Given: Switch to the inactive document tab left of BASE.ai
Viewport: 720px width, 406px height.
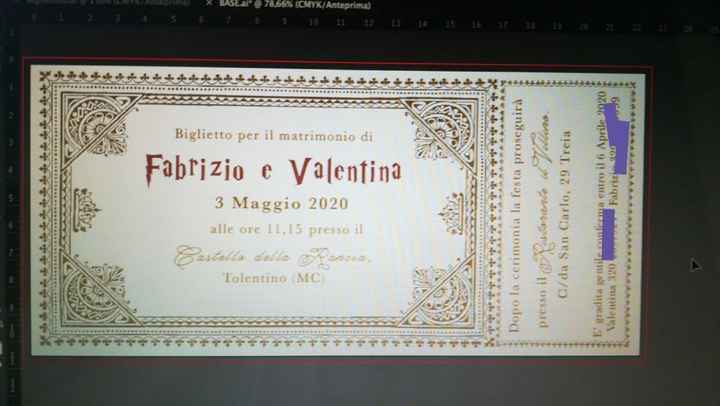Looking at the screenshot, I should tap(108, 2).
